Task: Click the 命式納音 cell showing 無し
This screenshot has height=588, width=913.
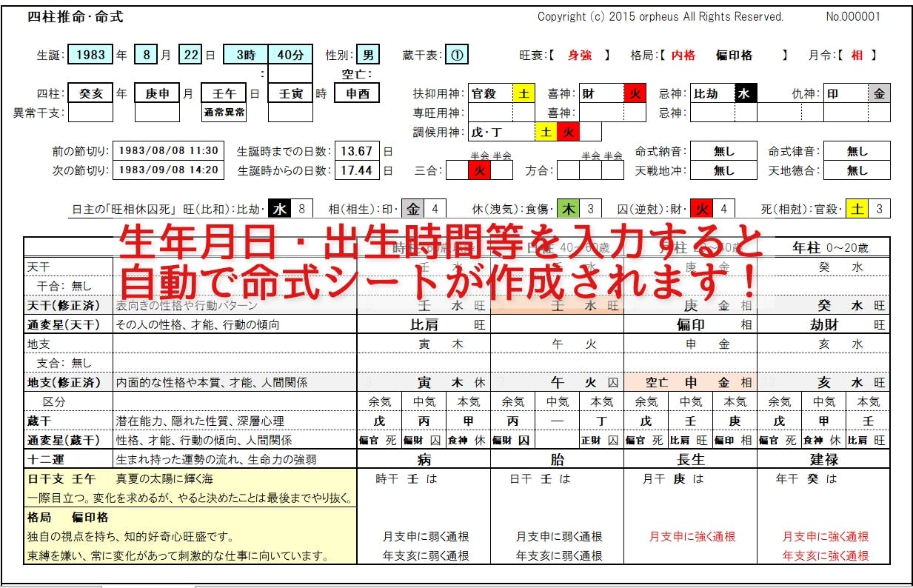Action: tap(723, 151)
